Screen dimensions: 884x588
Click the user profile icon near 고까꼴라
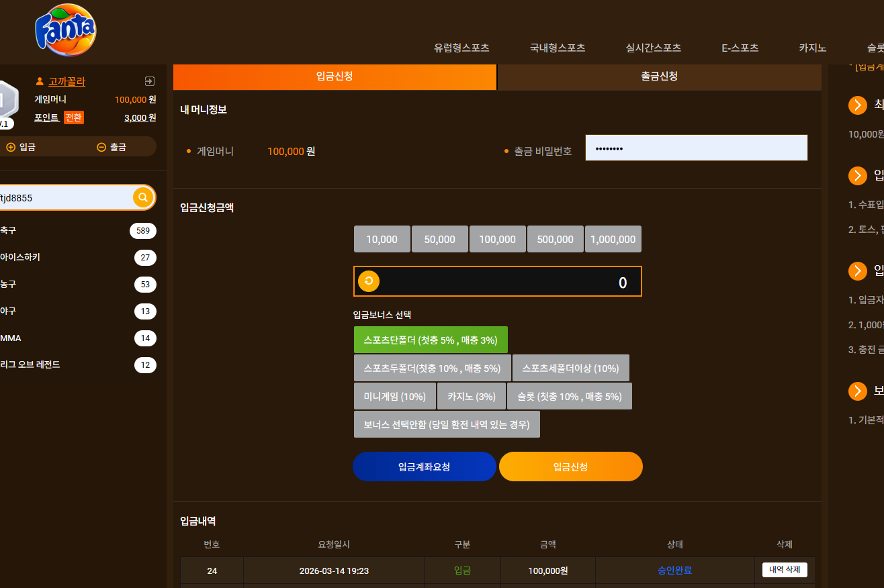(x=40, y=81)
